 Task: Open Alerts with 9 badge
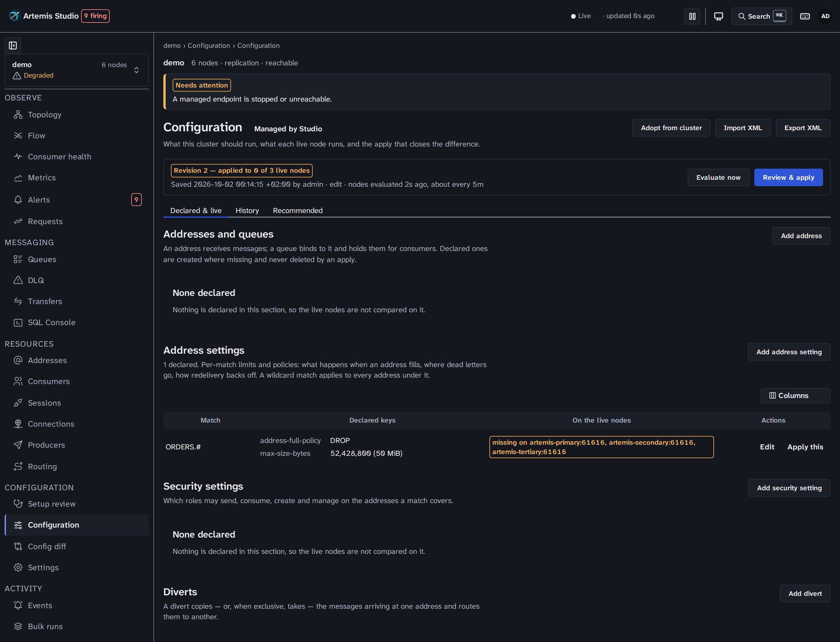point(76,200)
